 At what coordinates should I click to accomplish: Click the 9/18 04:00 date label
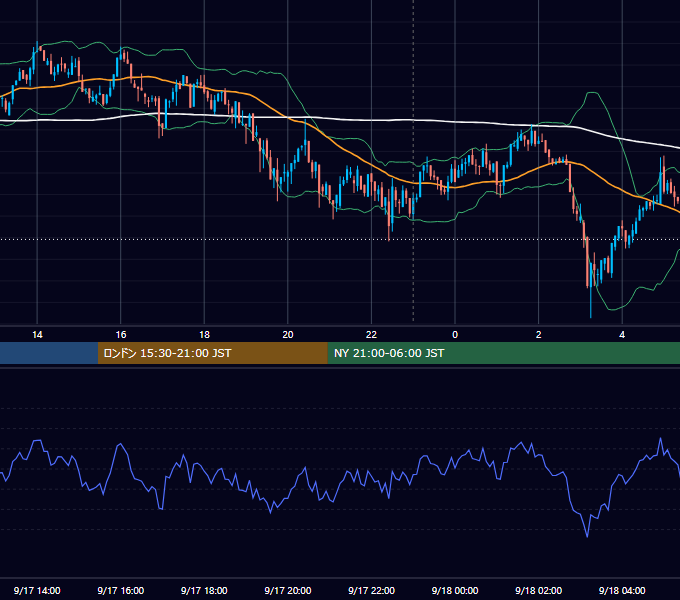622,590
